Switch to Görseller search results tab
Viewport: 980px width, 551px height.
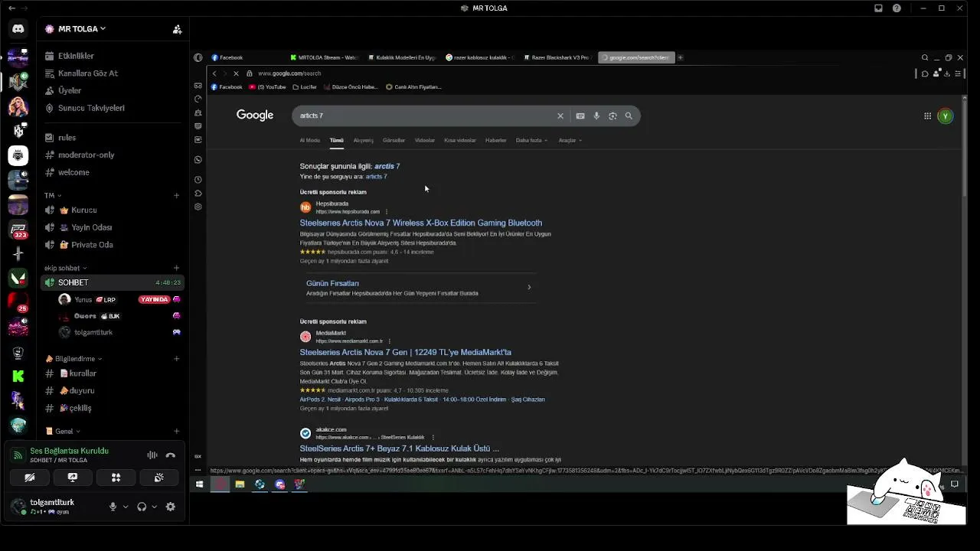tap(394, 140)
